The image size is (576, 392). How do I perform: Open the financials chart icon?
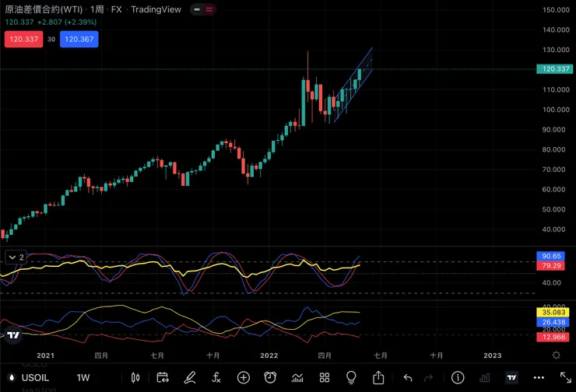297,377
